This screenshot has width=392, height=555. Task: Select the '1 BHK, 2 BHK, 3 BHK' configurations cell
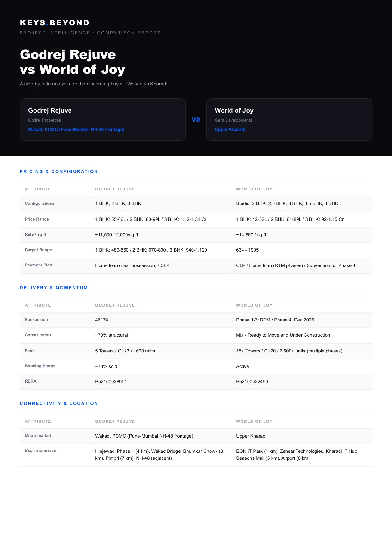point(118,203)
